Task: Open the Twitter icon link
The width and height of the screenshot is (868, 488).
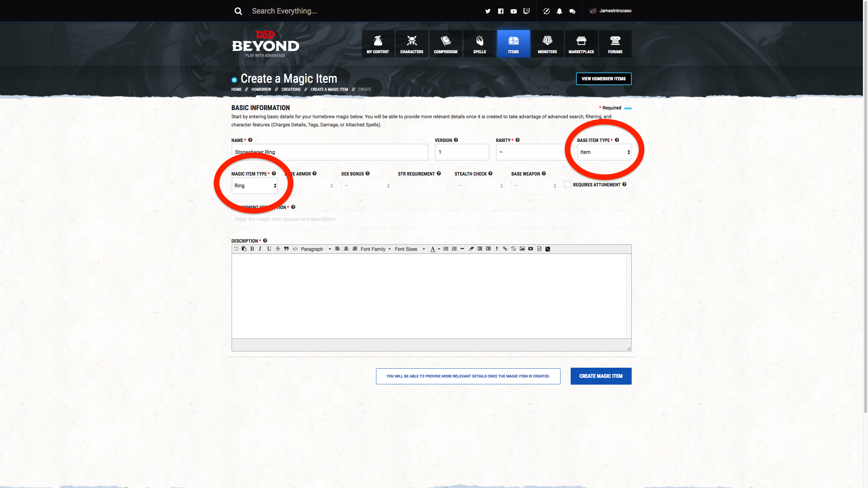Action: coord(488,11)
